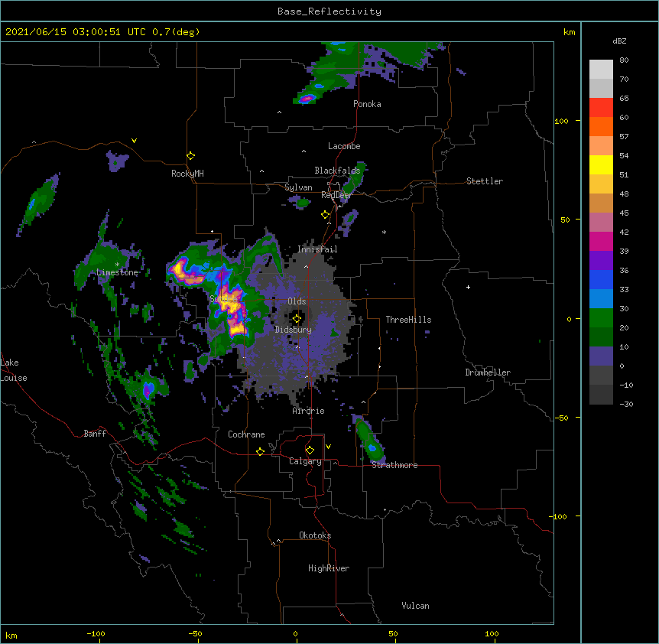The width and height of the screenshot is (659, 644).
Task: Pick the orange 57-60 dBZ legend swatch
Action: point(601,126)
